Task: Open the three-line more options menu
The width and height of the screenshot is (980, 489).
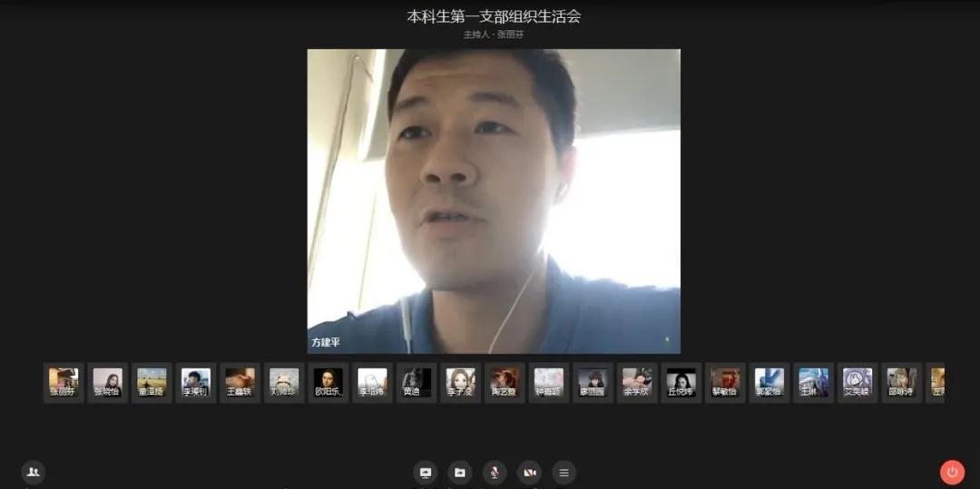Action: tap(563, 473)
